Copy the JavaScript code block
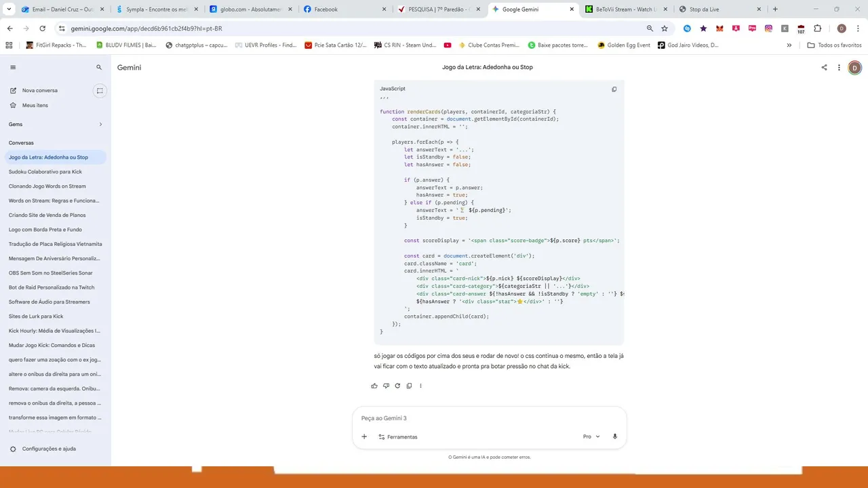The width and height of the screenshot is (868, 488). [614, 89]
